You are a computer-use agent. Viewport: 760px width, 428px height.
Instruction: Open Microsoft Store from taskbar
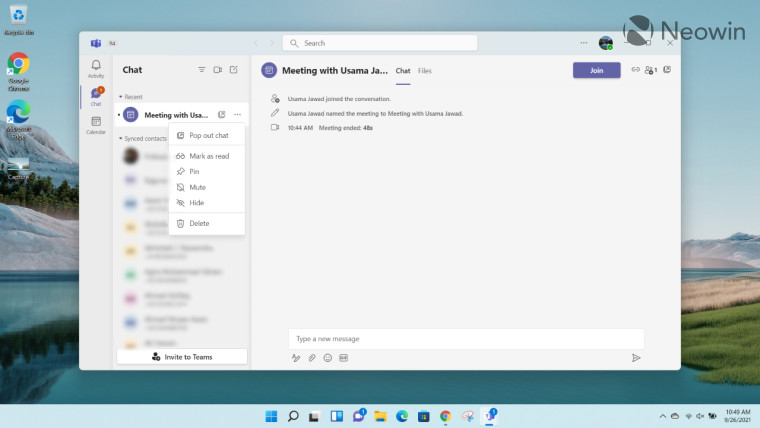(x=424, y=416)
